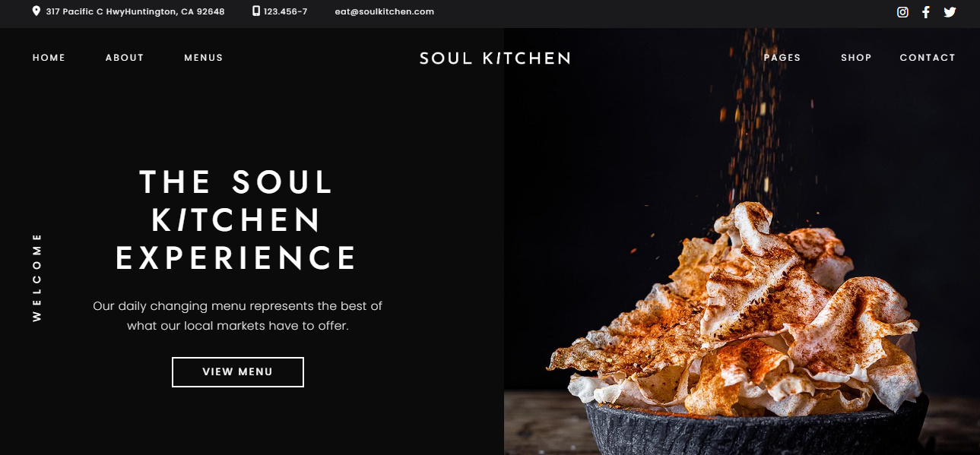Image resolution: width=980 pixels, height=455 pixels.
Task: Open the About nav item
Action: point(125,58)
